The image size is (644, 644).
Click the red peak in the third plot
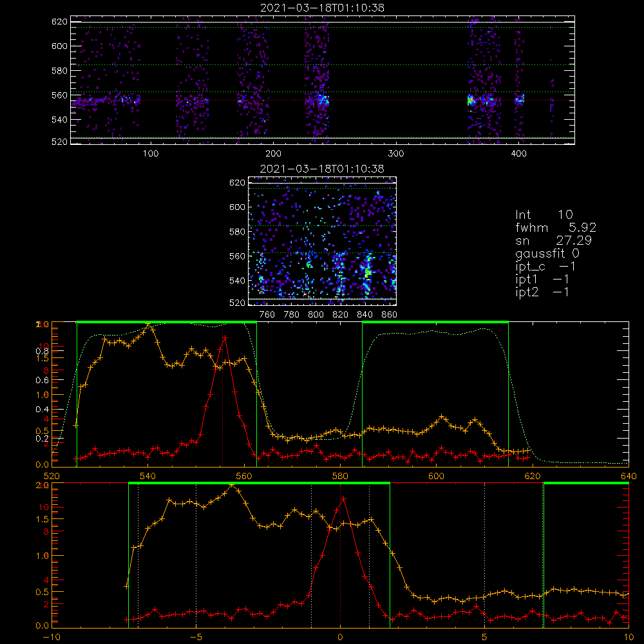pos(225,337)
